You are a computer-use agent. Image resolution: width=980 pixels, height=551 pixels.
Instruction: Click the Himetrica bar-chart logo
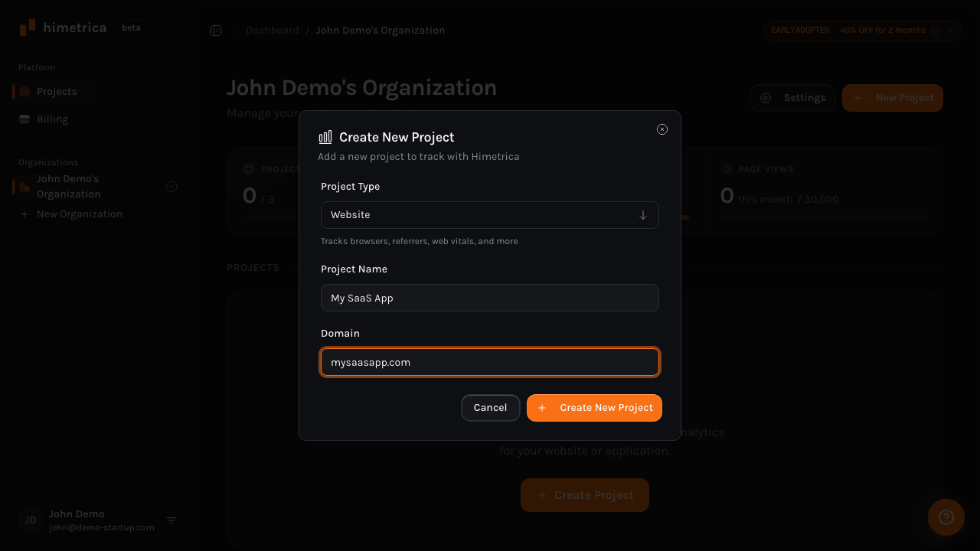point(27,28)
